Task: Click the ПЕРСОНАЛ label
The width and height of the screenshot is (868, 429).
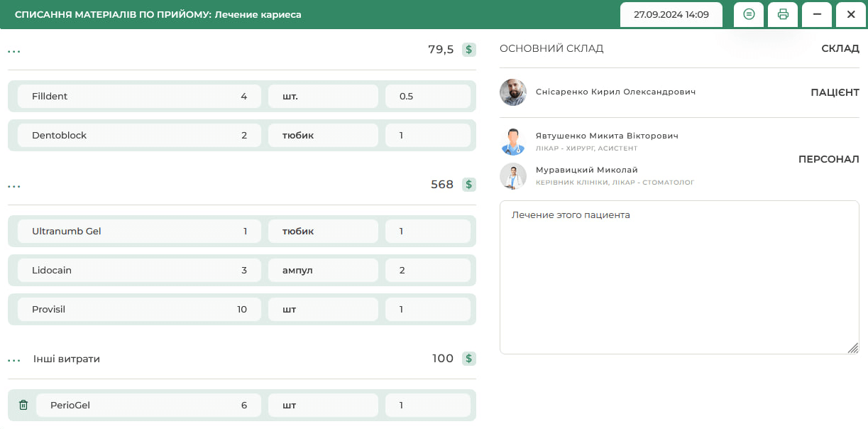Action: coord(828,160)
